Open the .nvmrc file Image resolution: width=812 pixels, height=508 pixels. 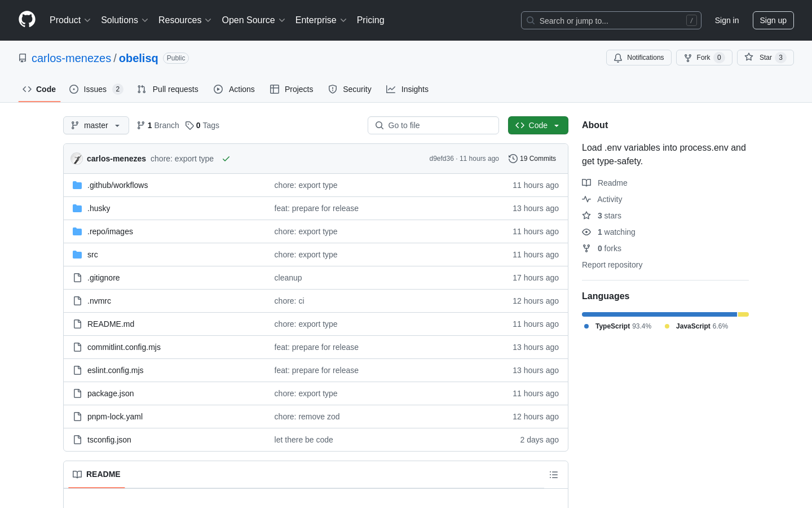tap(99, 301)
